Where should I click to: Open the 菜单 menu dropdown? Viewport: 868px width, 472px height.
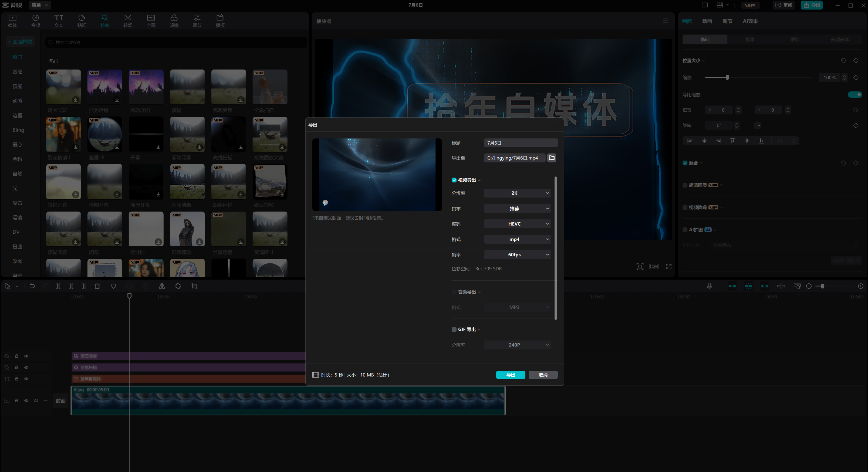(40, 5)
